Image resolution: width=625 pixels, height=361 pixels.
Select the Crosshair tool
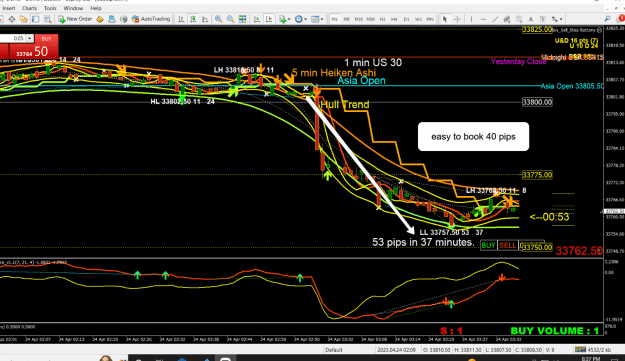coord(457,19)
